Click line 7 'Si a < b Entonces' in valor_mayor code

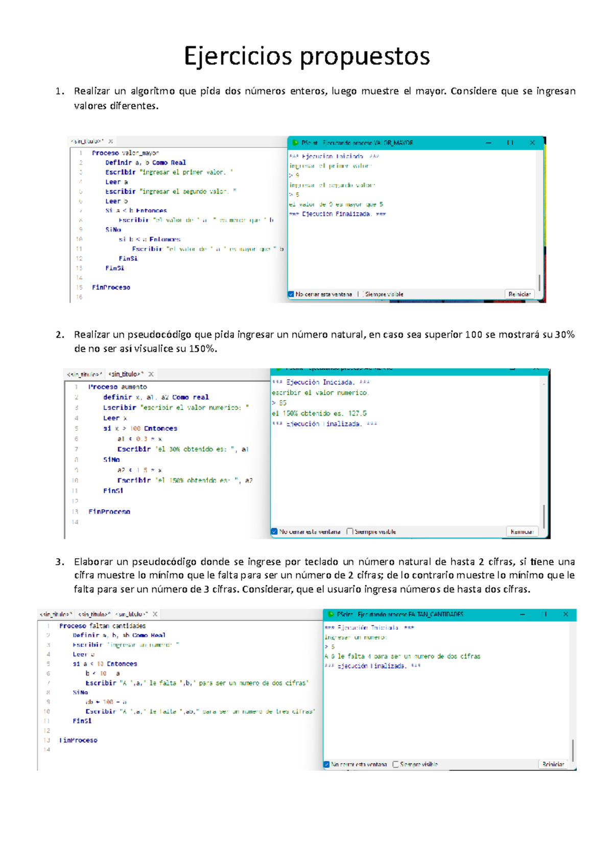pos(136,211)
